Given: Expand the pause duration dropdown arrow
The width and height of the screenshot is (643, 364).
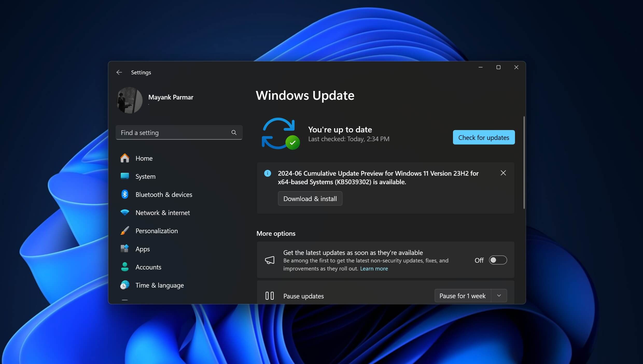Looking at the screenshot, I should pyautogui.click(x=499, y=296).
